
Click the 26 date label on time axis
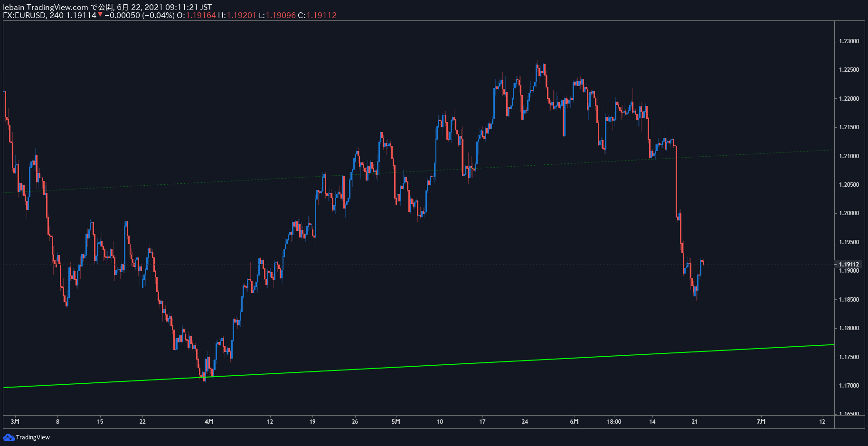tap(355, 421)
